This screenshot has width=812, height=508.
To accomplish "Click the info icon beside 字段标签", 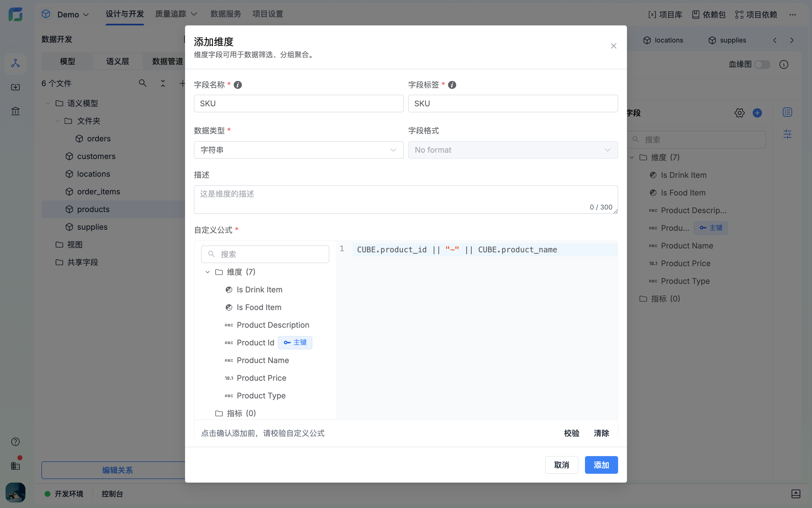I will pos(452,85).
